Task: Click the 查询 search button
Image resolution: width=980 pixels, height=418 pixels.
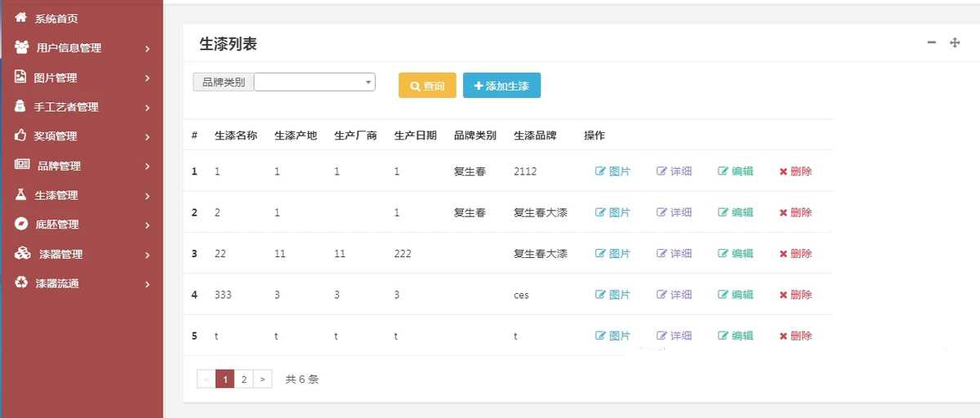Action: (x=427, y=86)
